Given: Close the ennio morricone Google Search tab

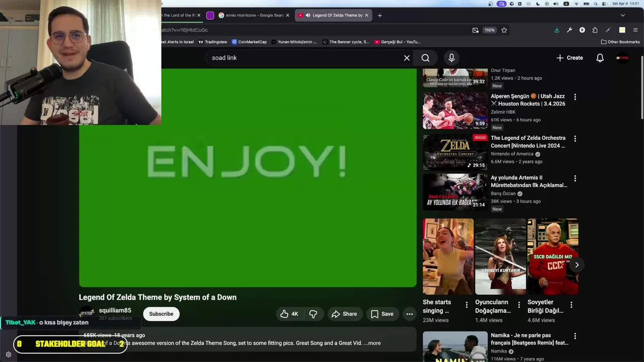Looking at the screenshot, I should coord(288,15).
